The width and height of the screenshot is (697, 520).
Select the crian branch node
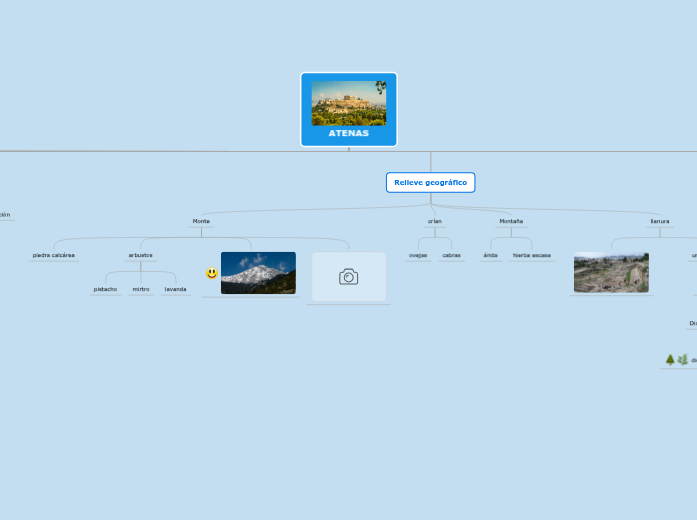coord(434,221)
